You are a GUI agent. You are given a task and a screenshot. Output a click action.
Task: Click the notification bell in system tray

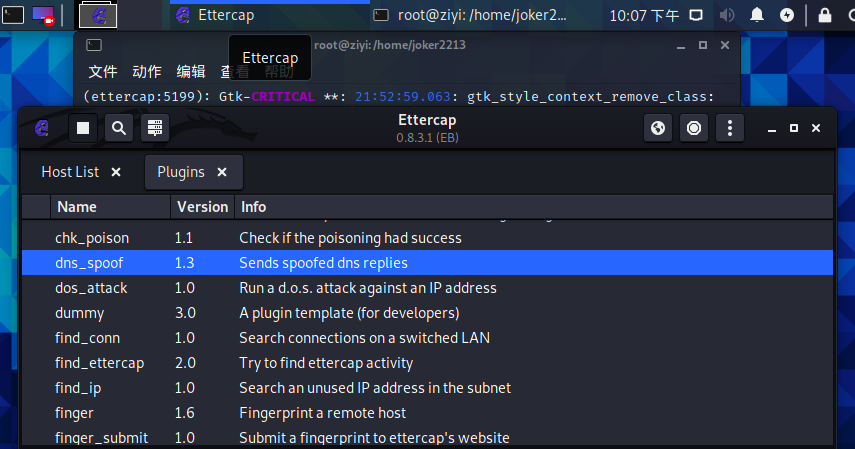pos(758,15)
